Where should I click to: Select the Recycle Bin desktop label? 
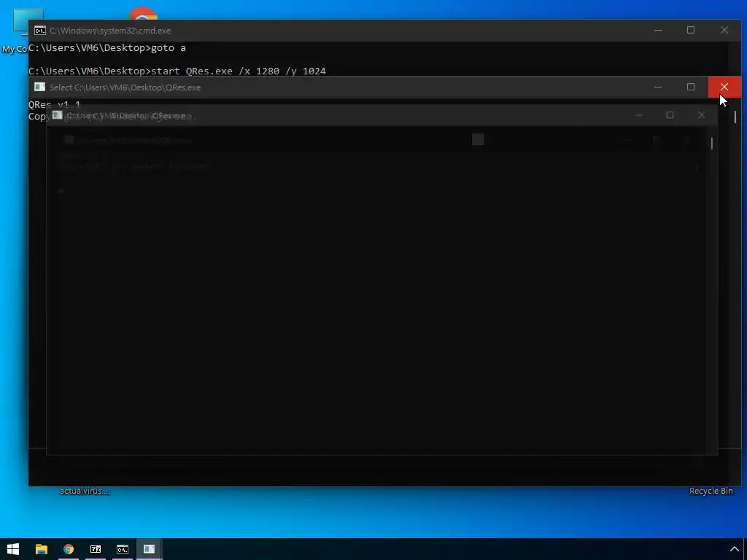click(x=711, y=491)
